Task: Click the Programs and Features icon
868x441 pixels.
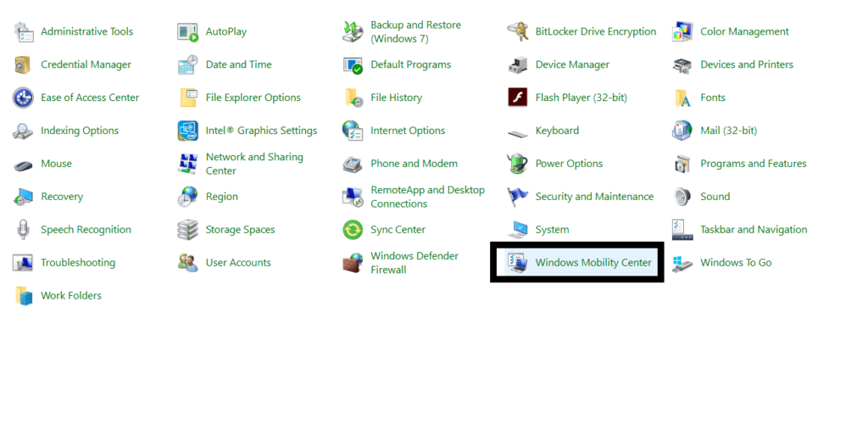Action: pyautogui.click(x=682, y=164)
